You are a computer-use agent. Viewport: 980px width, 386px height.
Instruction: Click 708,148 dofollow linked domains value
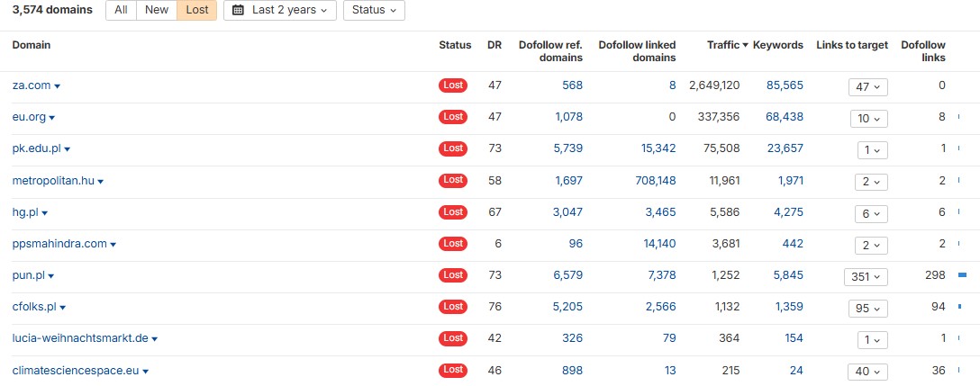656,181
